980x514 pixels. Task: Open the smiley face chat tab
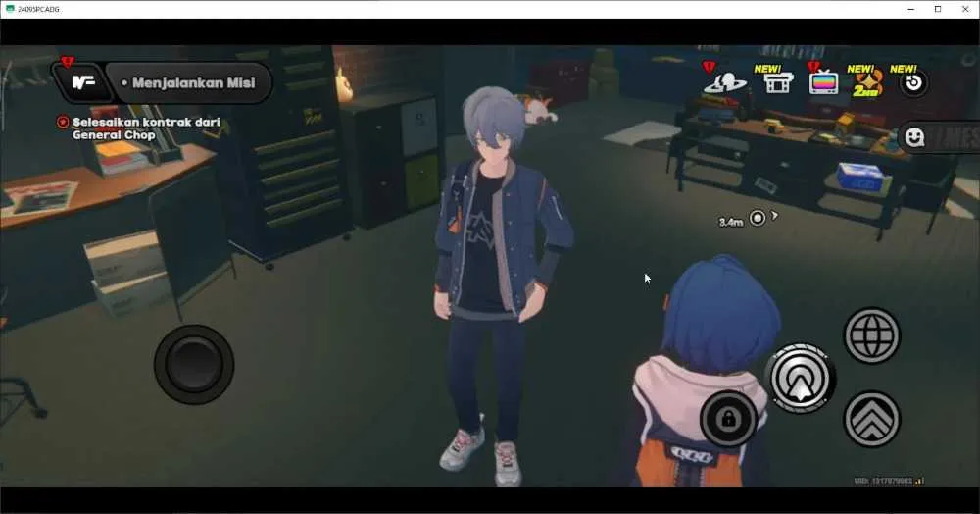click(915, 137)
